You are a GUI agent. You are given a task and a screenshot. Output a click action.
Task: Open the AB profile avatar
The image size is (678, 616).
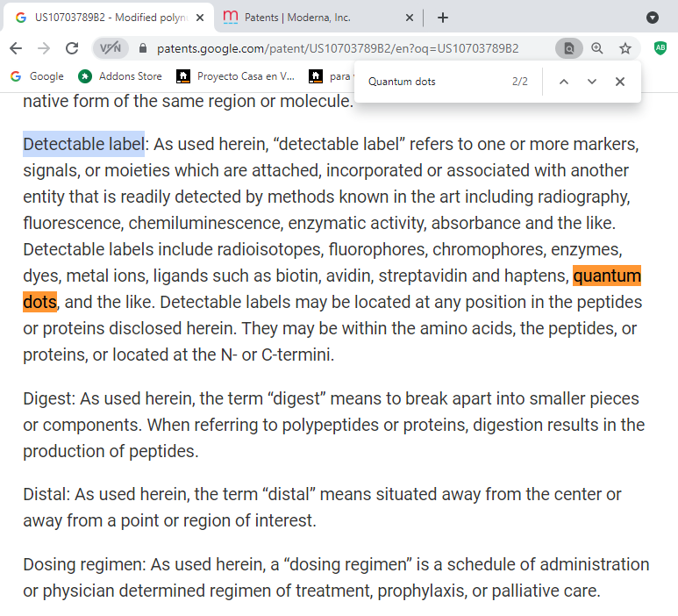point(660,48)
